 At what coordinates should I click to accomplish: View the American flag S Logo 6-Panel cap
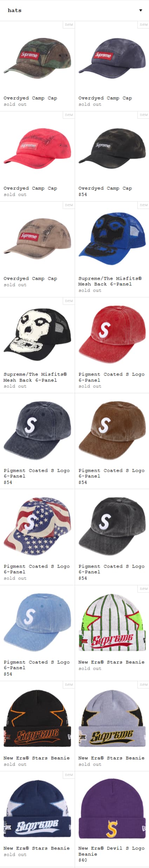click(x=37, y=526)
